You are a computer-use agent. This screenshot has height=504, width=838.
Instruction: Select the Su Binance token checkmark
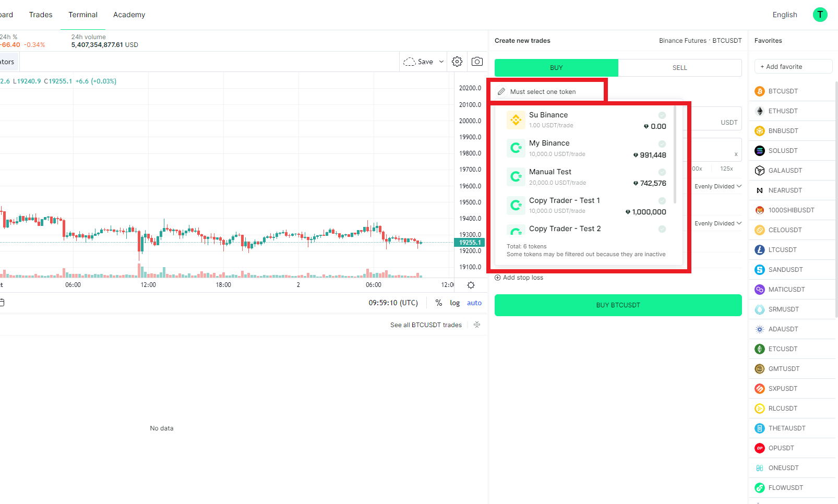(662, 115)
